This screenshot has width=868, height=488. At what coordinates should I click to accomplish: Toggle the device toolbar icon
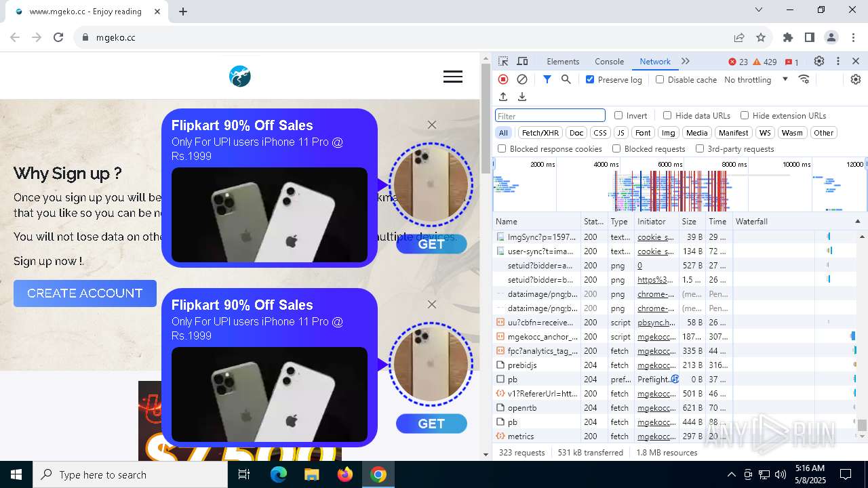pos(522,62)
